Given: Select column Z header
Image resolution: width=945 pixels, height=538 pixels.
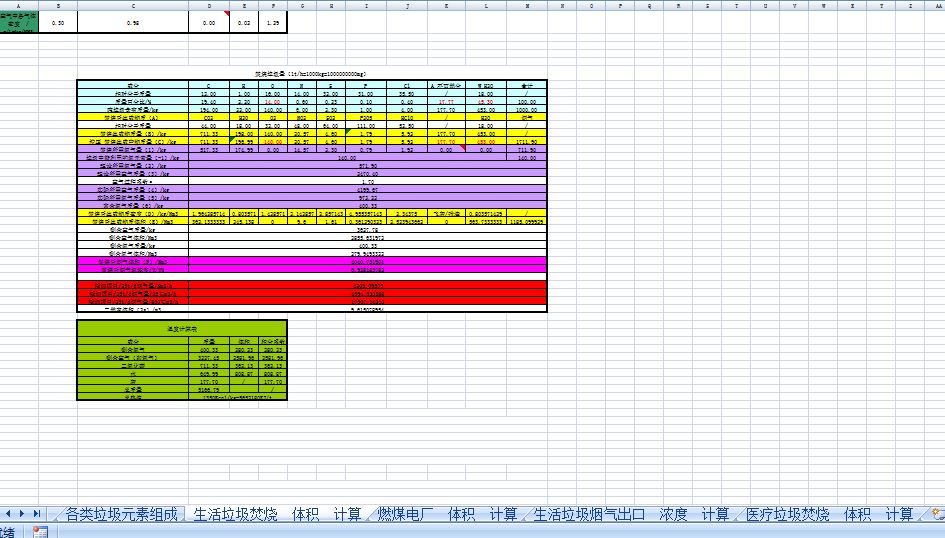Looking at the screenshot, I should pos(910,5).
